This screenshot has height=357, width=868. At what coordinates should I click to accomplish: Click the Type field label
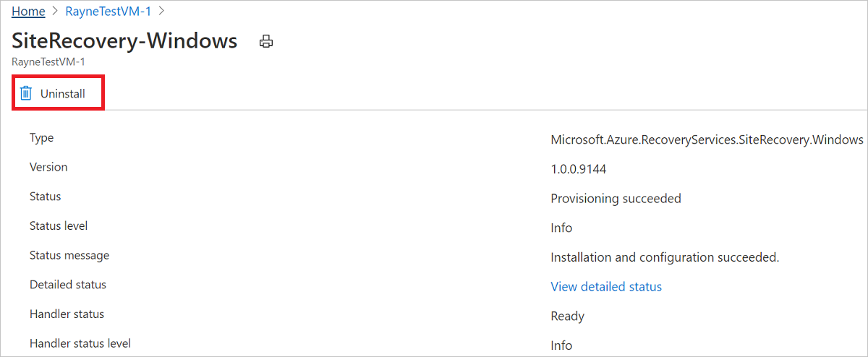click(41, 138)
